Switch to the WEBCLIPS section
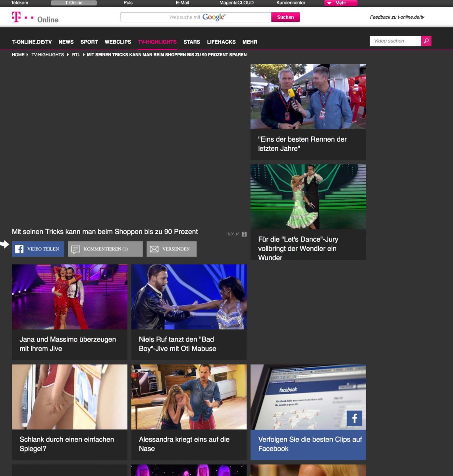Screen dimensions: 453x476 (118, 42)
